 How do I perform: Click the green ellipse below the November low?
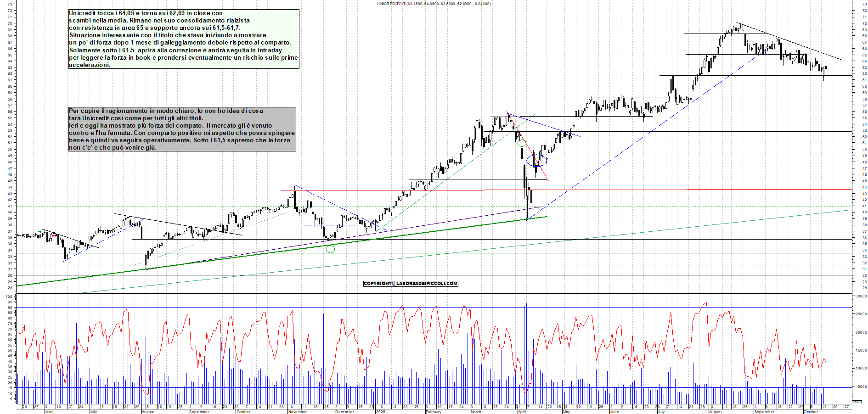[330, 249]
